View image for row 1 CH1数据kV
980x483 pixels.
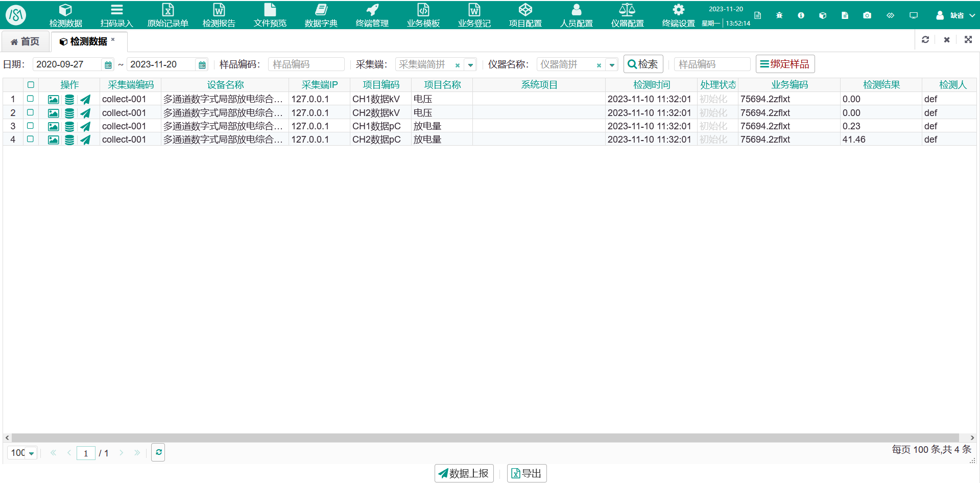(53, 99)
